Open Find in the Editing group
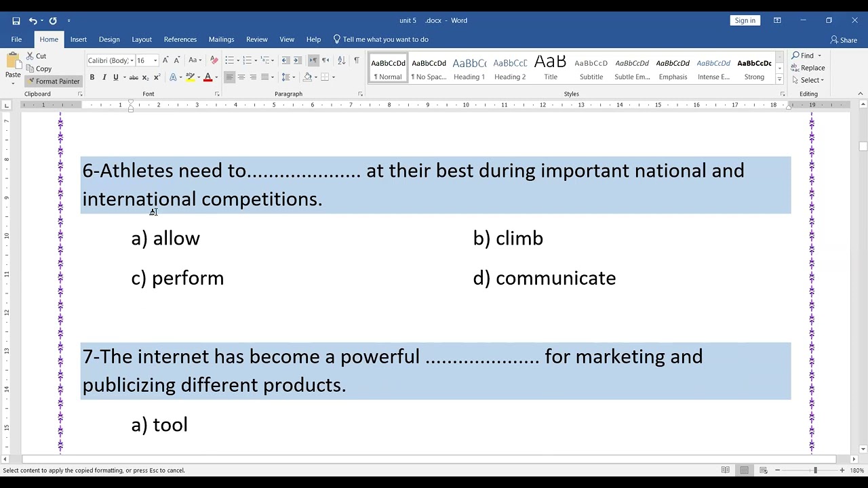The image size is (868, 488). coord(803,56)
